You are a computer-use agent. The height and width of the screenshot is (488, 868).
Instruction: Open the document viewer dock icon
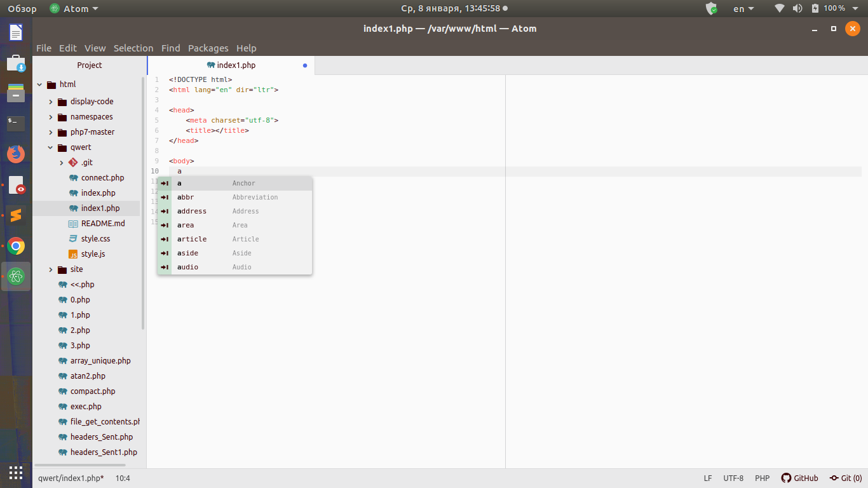click(16, 185)
